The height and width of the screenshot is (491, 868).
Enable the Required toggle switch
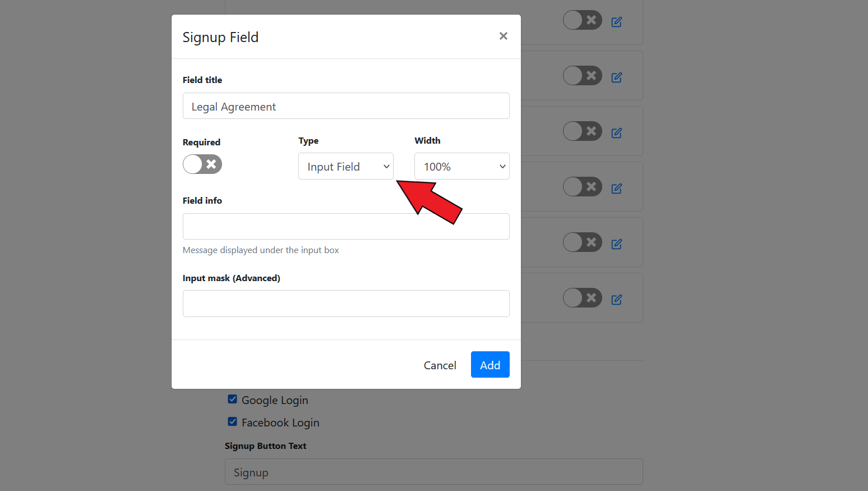(x=202, y=164)
